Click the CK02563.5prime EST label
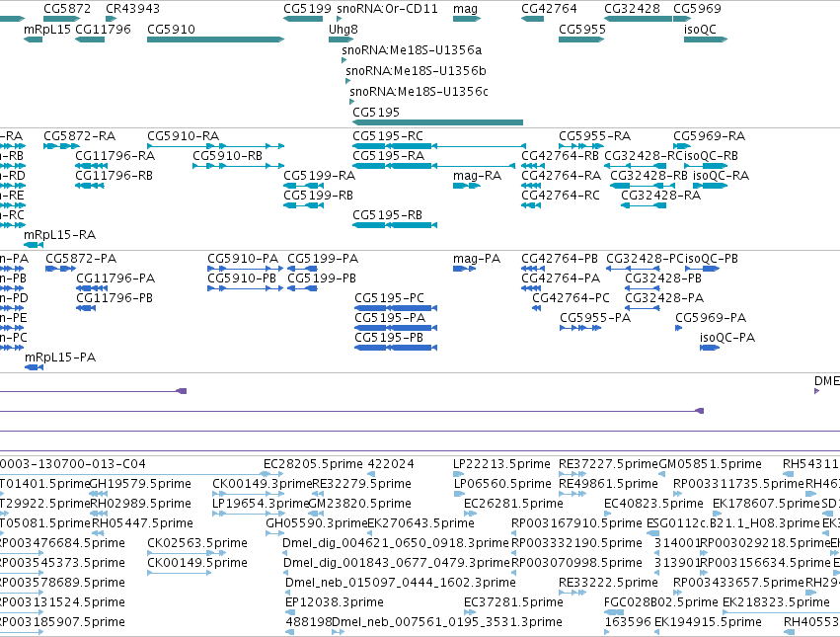The height and width of the screenshot is (637, 840). click(x=197, y=543)
